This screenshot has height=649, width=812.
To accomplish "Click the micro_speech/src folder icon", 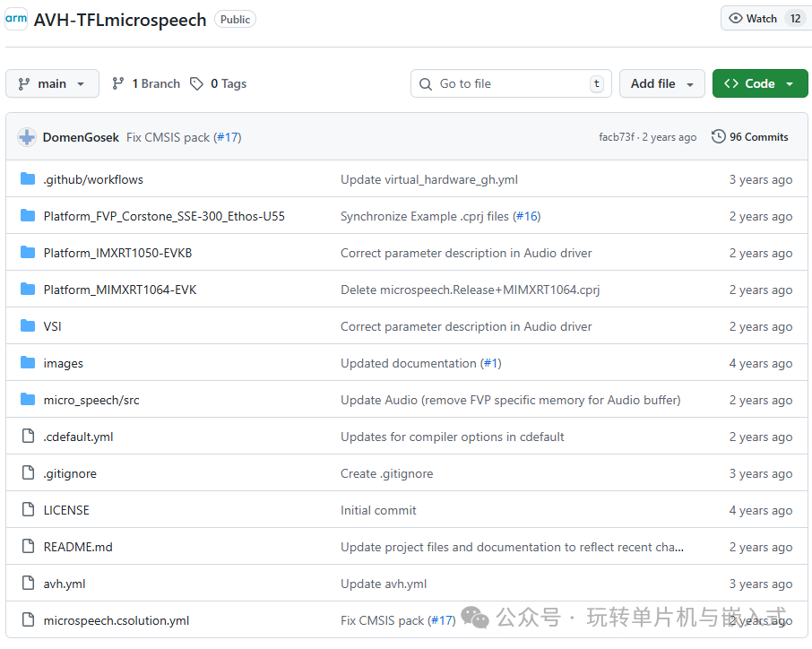I will (x=28, y=399).
